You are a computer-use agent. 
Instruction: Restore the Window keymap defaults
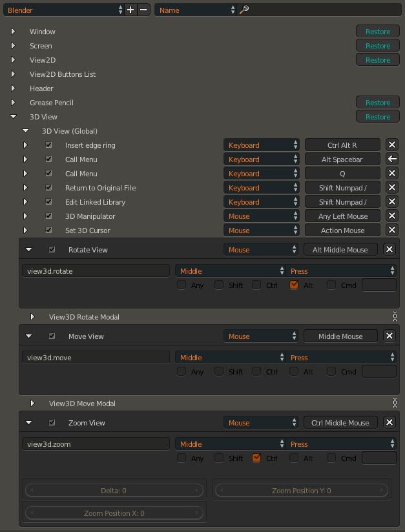pyautogui.click(x=377, y=32)
